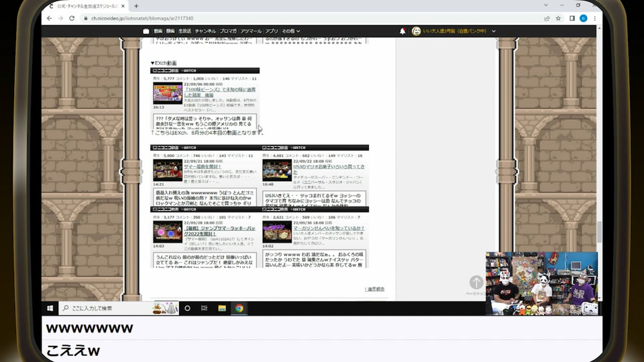
Task: Click the 違反報告 report link
Action: 374,289
